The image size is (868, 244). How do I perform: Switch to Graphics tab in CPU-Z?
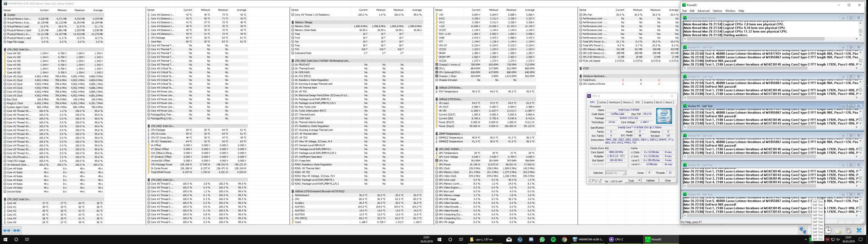coord(648,102)
